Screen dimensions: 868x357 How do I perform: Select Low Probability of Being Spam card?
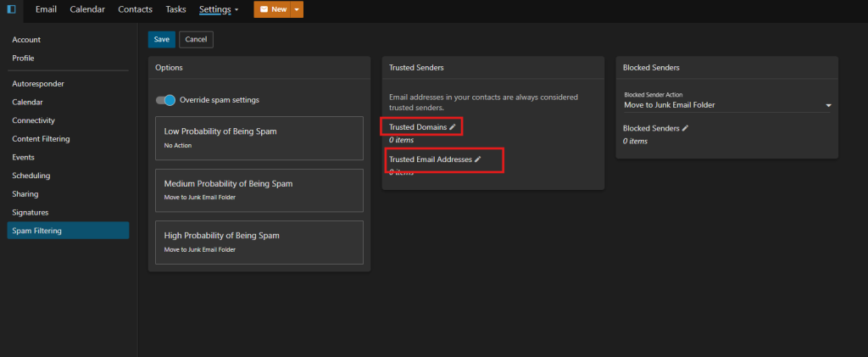coord(259,137)
